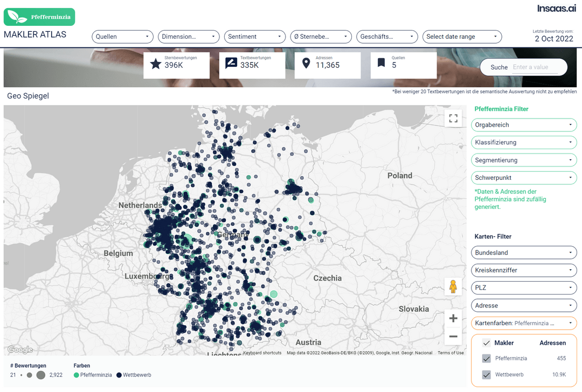582x392 pixels.
Task: Click the Adressen location pin icon
Action: [x=306, y=64]
